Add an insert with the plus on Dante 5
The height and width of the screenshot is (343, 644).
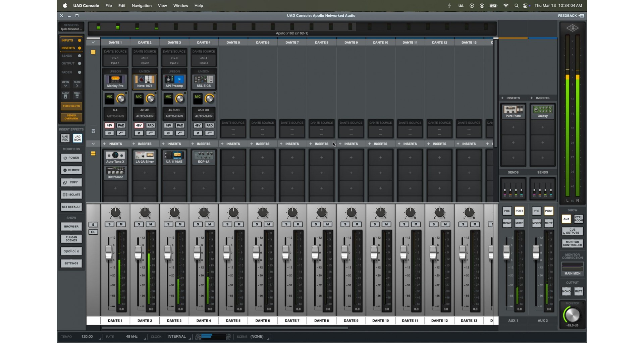point(222,144)
